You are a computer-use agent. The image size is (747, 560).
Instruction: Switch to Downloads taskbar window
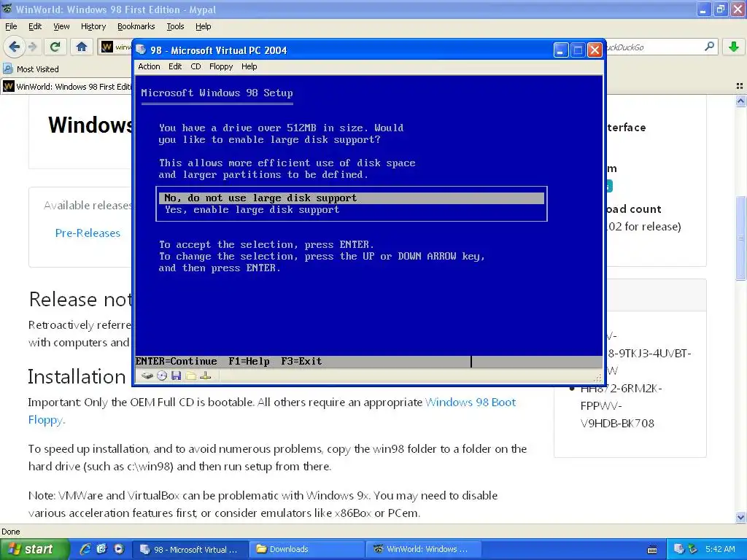pos(307,549)
